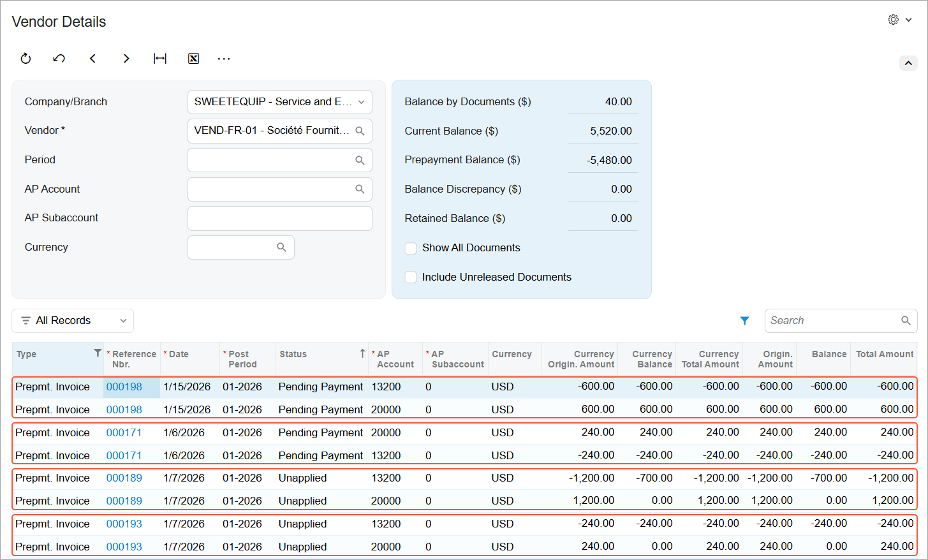928x560 pixels.
Task: Open reference number 000171 link
Action: 124,432
